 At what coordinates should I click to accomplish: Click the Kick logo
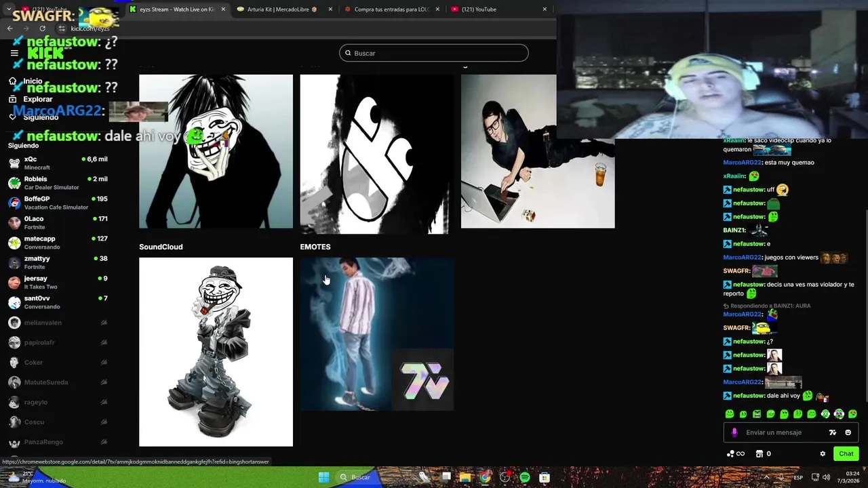click(45, 53)
